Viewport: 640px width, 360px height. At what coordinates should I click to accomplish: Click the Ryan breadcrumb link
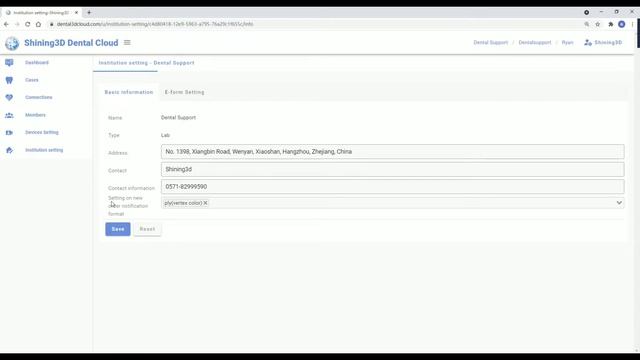pos(567,42)
